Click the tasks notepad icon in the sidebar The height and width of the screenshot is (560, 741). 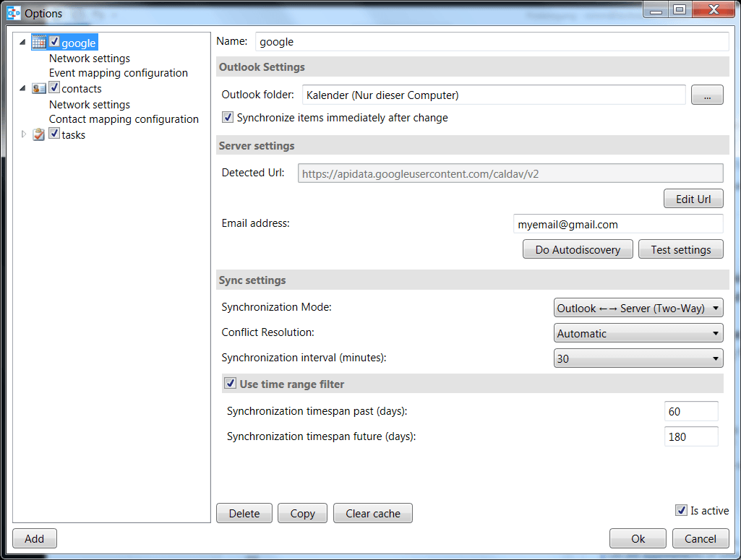point(38,134)
